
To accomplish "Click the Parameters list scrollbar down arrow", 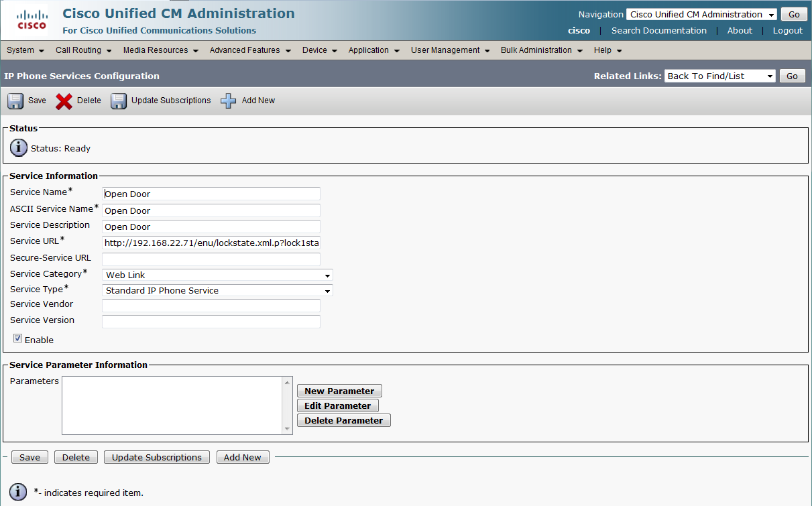I will [288, 429].
